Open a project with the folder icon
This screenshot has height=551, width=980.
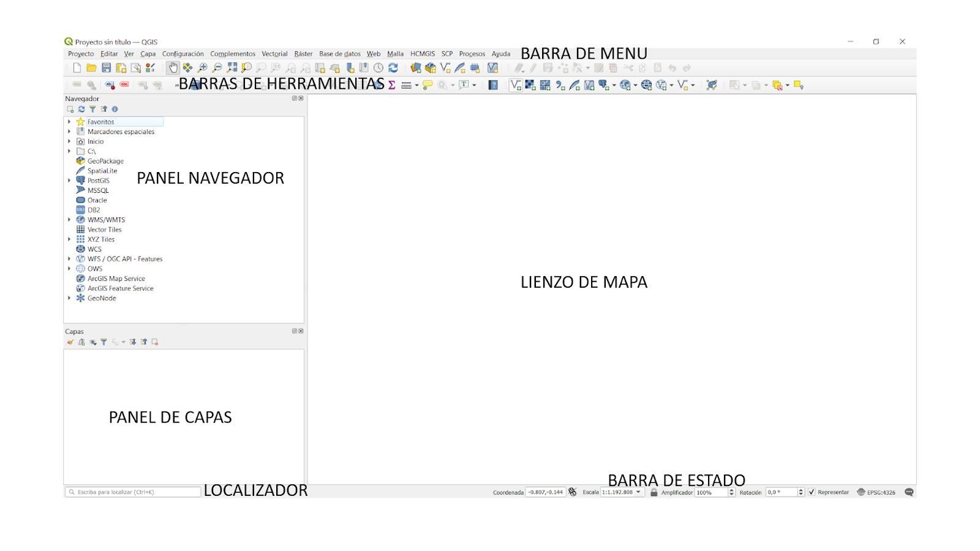(91, 68)
